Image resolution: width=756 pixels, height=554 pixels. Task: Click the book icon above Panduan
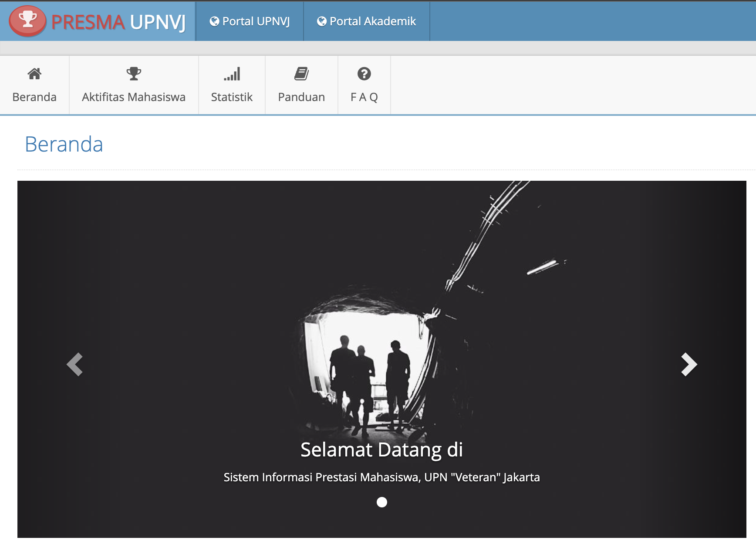pyautogui.click(x=301, y=74)
